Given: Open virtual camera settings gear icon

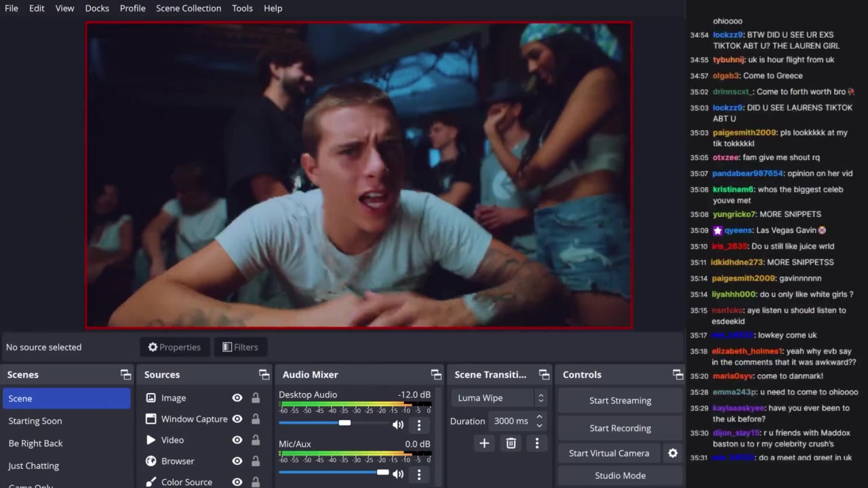Looking at the screenshot, I should pos(673,453).
